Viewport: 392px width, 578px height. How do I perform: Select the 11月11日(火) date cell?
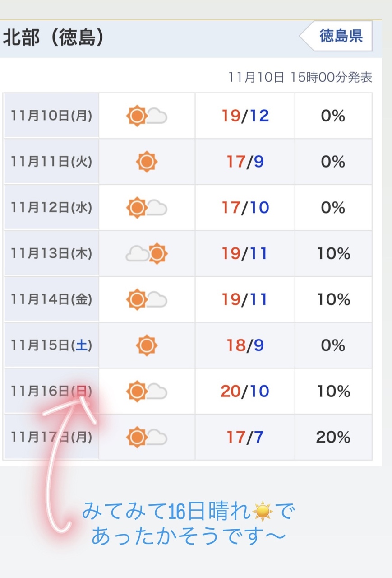click(51, 162)
